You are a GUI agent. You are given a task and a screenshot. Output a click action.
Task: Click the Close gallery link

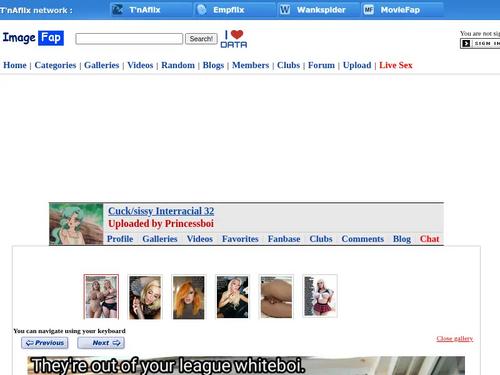click(455, 339)
